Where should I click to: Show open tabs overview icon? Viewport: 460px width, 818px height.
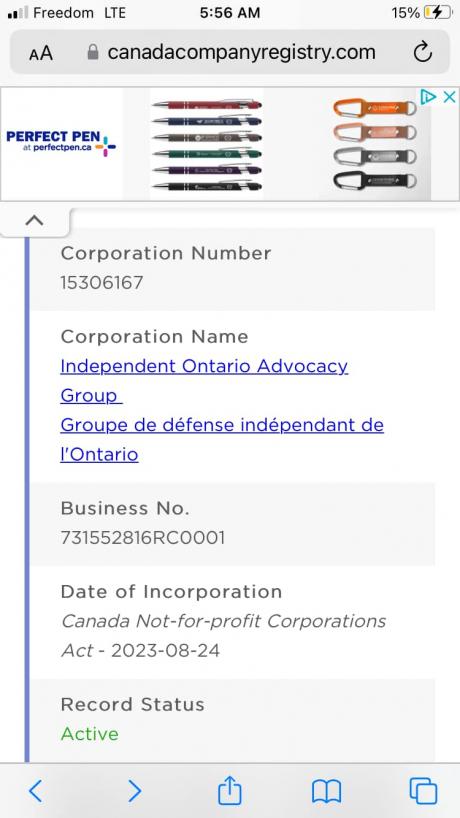point(423,791)
